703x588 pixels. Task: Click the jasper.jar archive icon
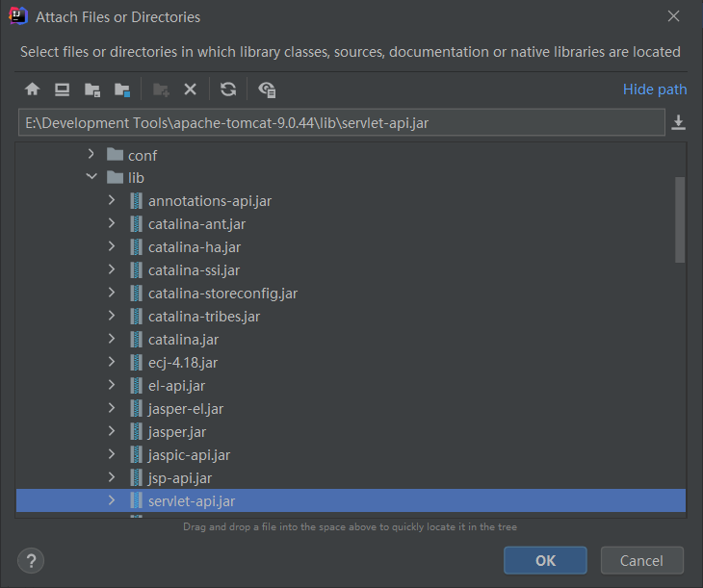(x=137, y=431)
